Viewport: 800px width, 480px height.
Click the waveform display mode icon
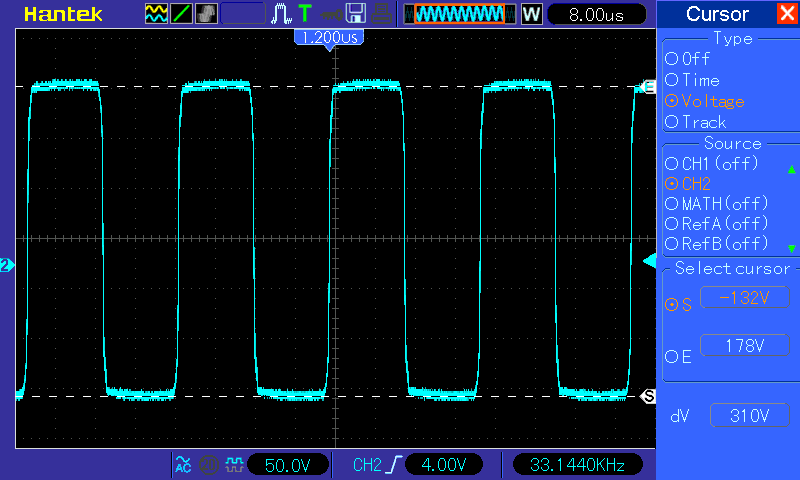[x=157, y=14]
